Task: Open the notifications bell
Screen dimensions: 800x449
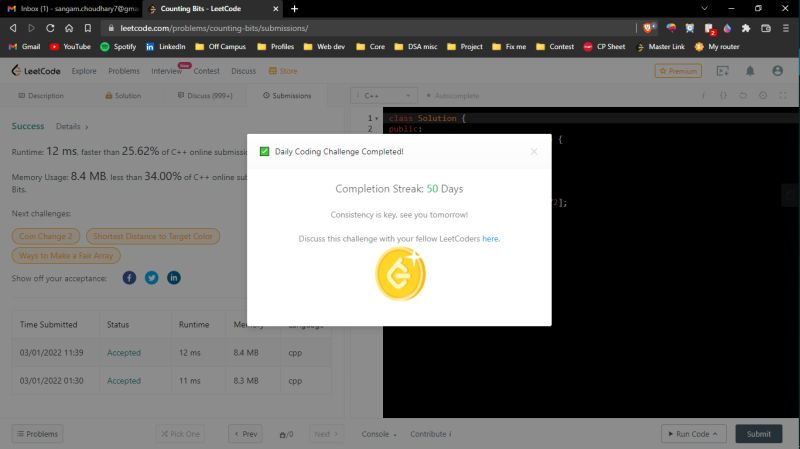Action: pos(750,71)
